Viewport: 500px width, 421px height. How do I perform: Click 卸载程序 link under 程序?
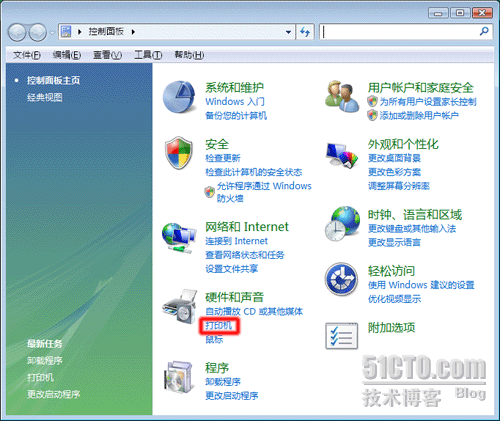[223, 382]
